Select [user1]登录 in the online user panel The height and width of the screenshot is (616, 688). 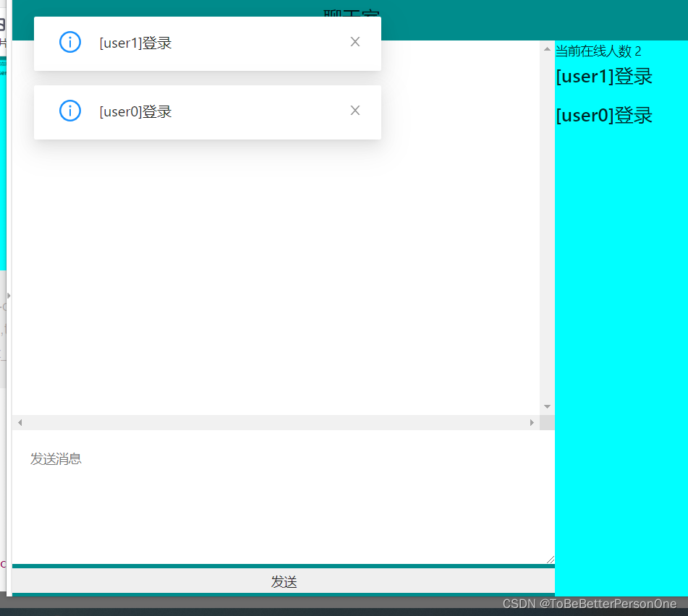(x=603, y=76)
